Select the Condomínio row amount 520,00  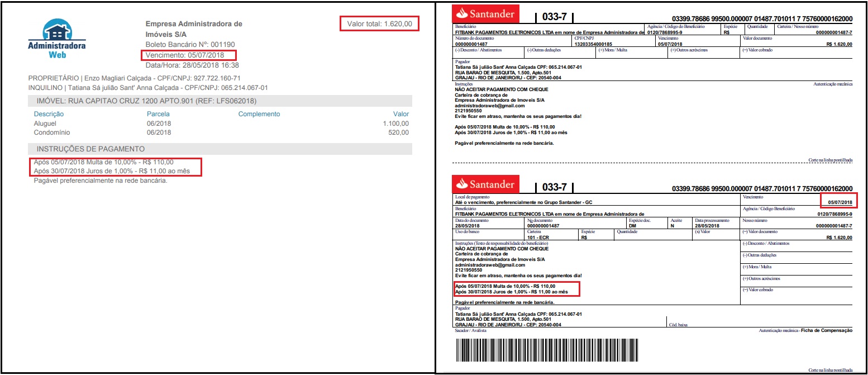coord(398,133)
